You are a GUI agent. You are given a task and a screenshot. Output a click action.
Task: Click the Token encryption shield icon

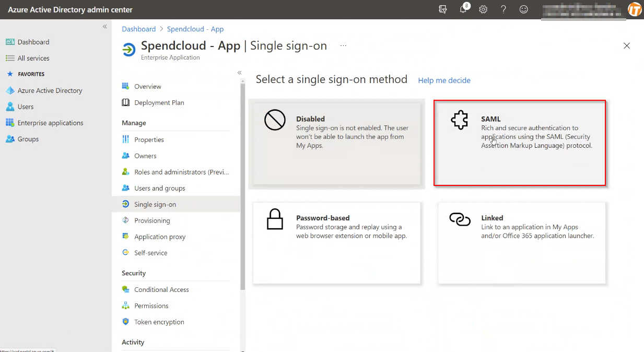[x=125, y=322]
